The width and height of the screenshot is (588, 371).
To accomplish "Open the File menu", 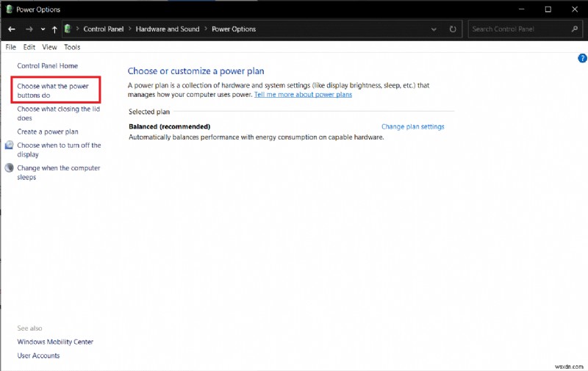I will click(10, 47).
